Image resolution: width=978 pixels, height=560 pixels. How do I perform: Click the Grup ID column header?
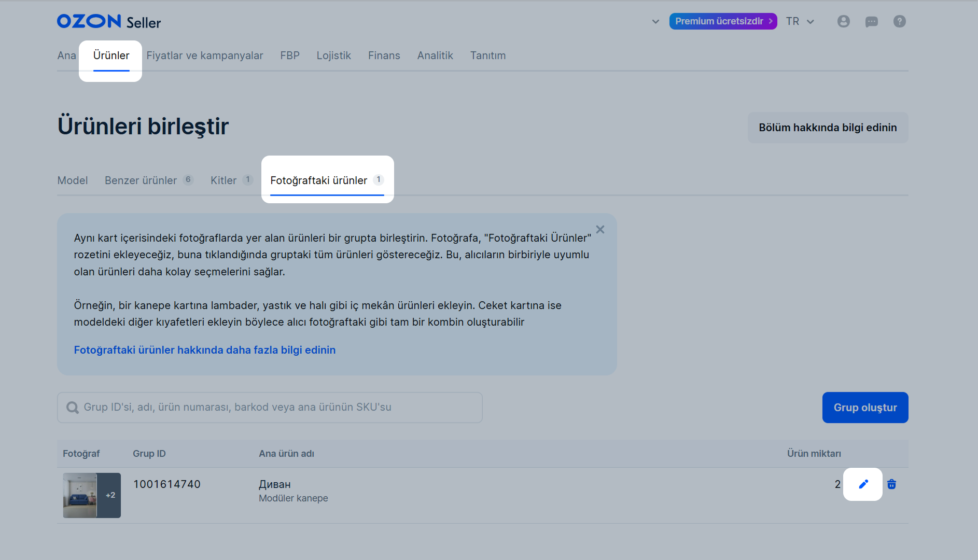pyautogui.click(x=149, y=454)
